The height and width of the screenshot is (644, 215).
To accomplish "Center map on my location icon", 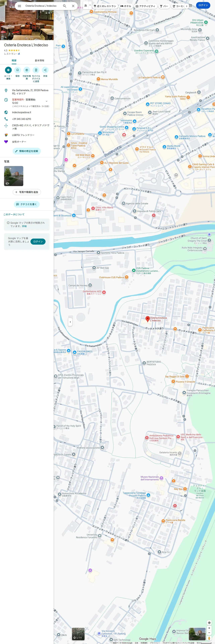I will (x=209, y=622).
